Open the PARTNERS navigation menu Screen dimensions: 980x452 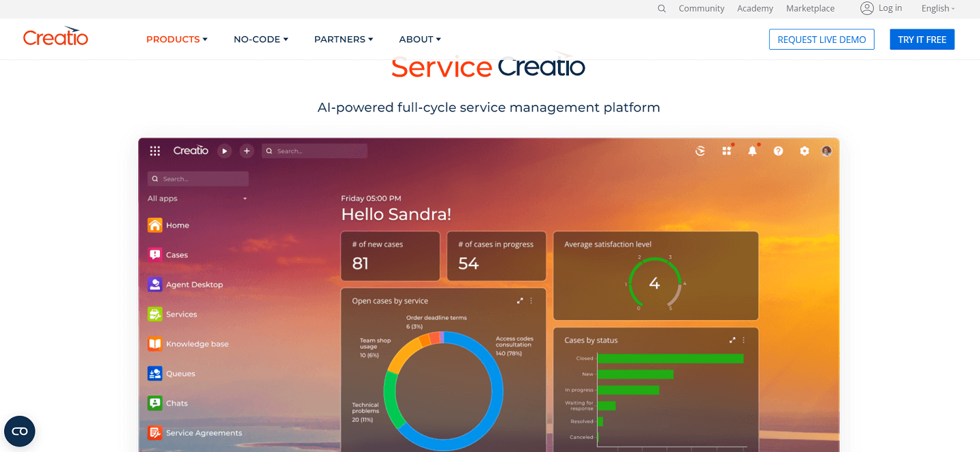(344, 39)
